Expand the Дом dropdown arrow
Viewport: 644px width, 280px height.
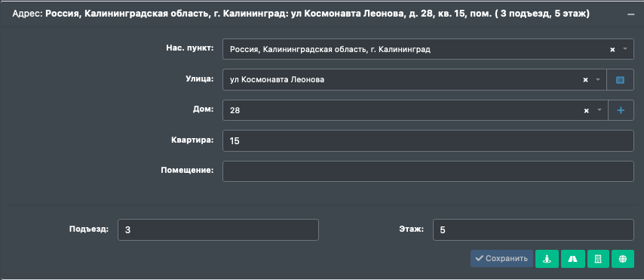tap(600, 110)
